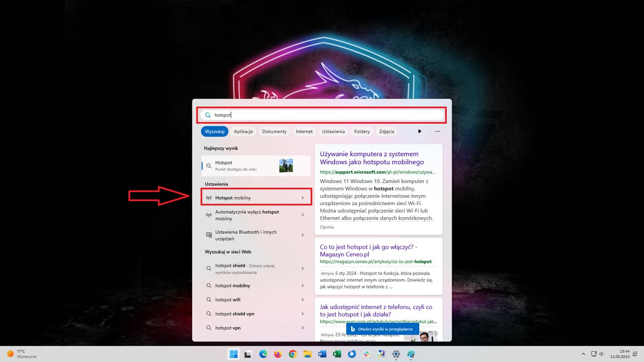
Task: Open Ustawienia Bluetooth i innych urządzeń
Action: click(x=256, y=235)
